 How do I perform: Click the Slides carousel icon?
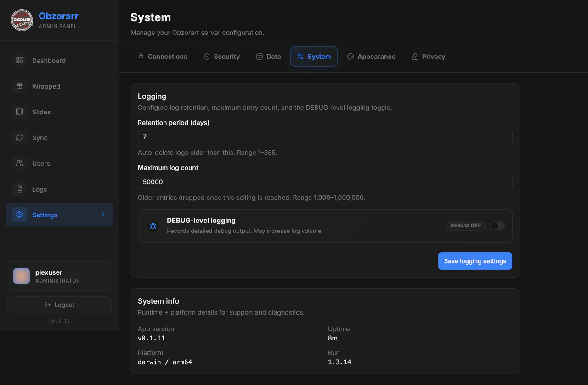click(x=19, y=112)
